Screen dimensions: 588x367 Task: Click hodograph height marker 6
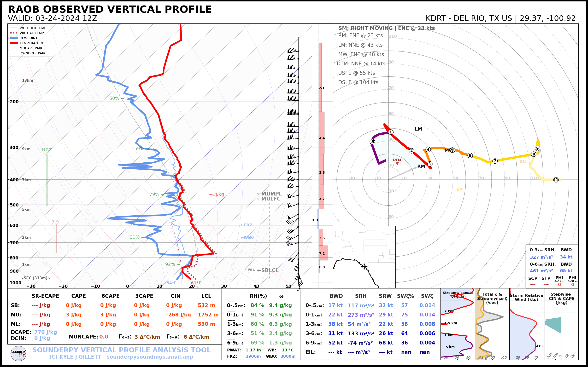tap(470, 155)
